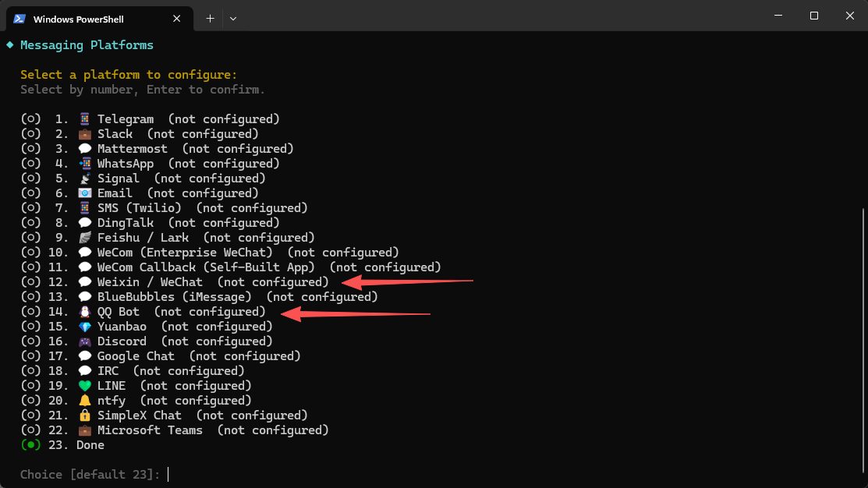
Task: Select the radio marker for option 1 Telegram
Action: click(31, 119)
